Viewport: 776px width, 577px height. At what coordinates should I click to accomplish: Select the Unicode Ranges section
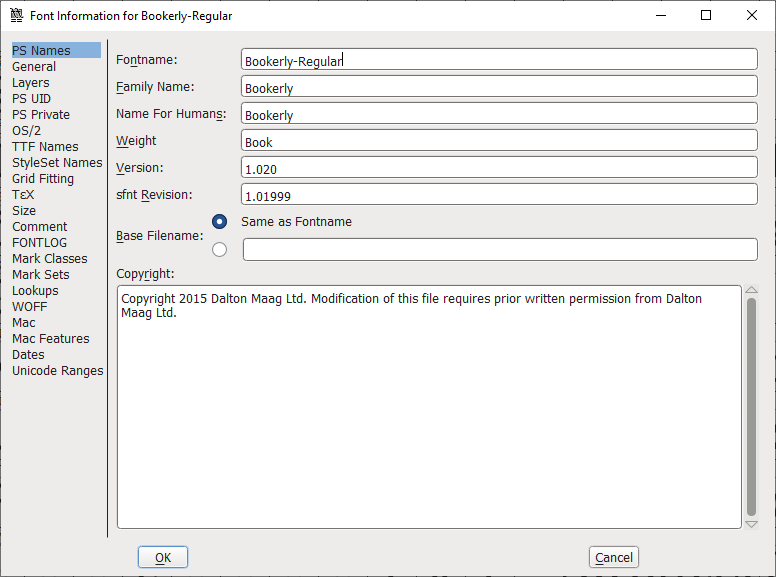57,371
